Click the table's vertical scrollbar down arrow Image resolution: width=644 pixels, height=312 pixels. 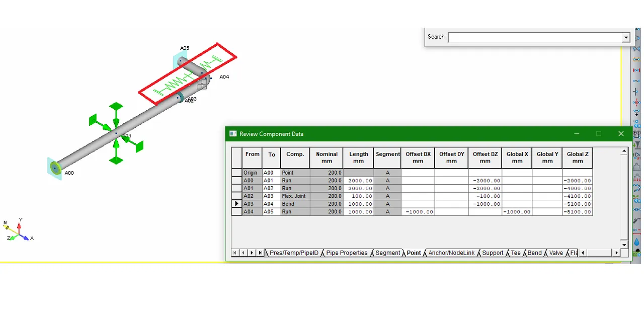click(624, 245)
